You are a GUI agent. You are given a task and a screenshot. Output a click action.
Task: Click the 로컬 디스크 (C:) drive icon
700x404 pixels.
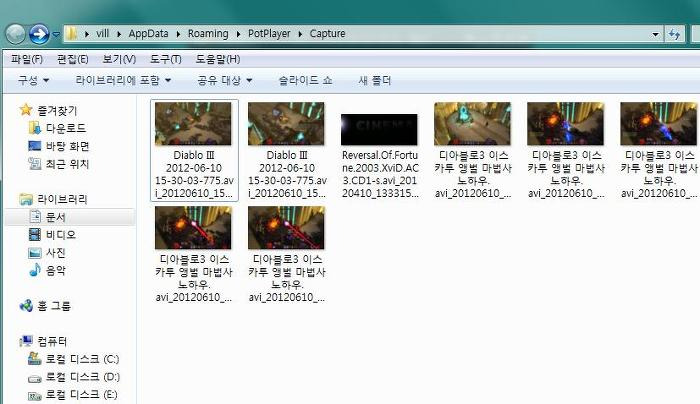pyautogui.click(x=34, y=358)
